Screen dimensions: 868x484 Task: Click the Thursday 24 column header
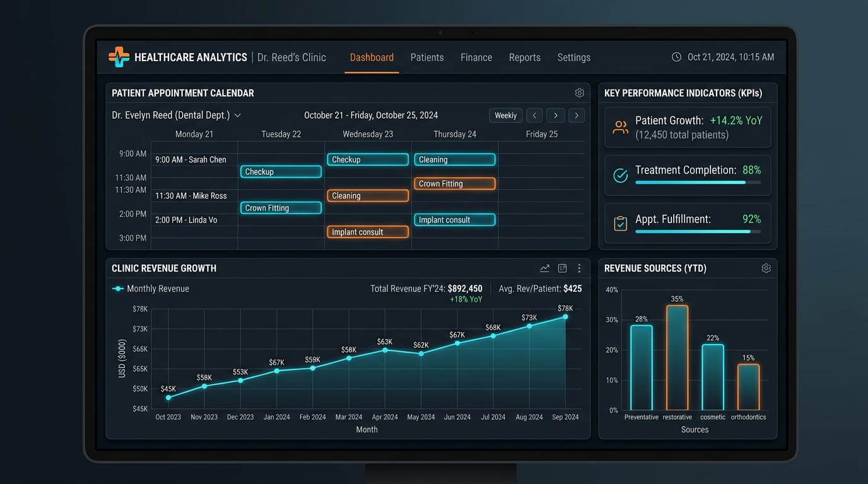point(455,134)
